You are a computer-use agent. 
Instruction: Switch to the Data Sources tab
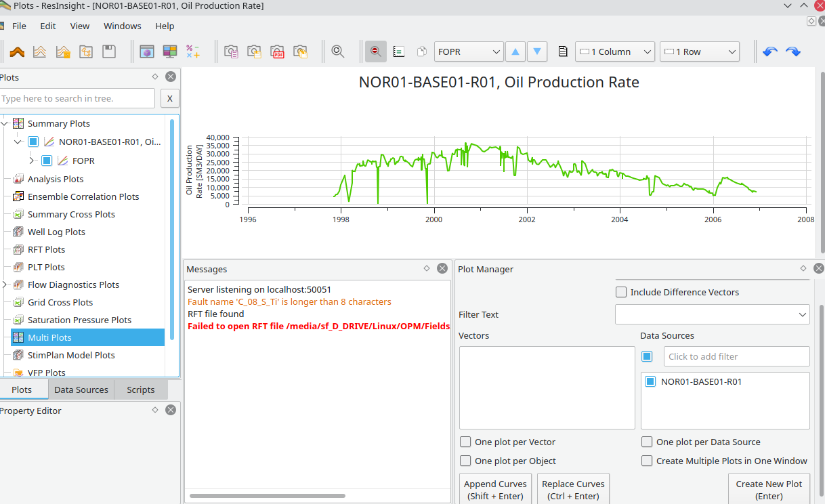(x=81, y=390)
